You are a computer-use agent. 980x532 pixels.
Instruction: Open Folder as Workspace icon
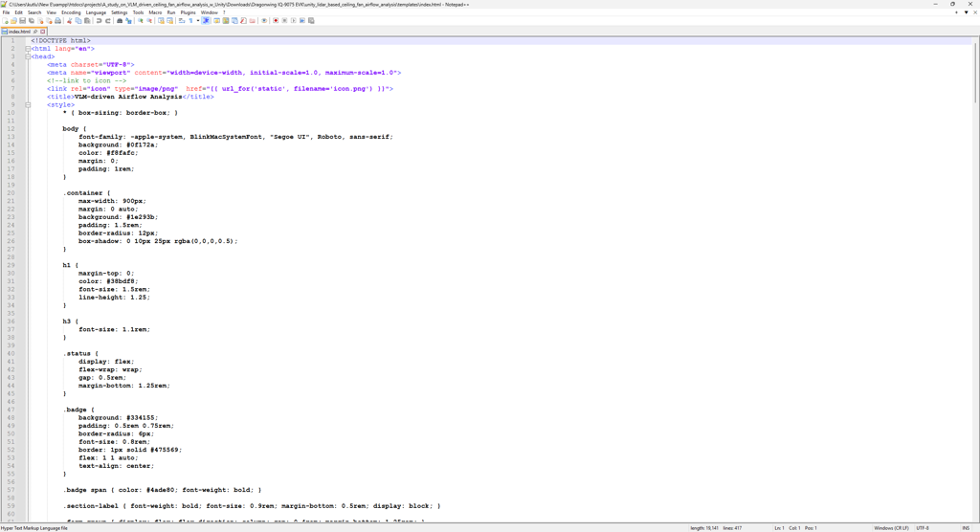[x=252, y=21]
